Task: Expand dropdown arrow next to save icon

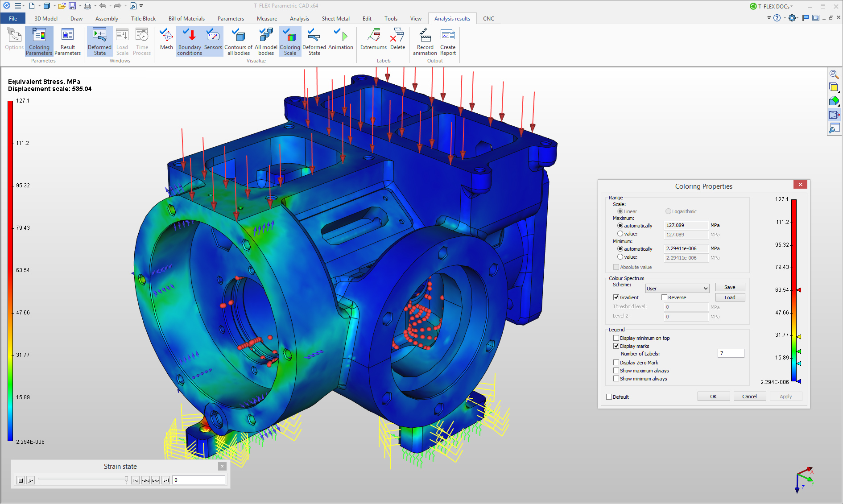Action: (80, 6)
